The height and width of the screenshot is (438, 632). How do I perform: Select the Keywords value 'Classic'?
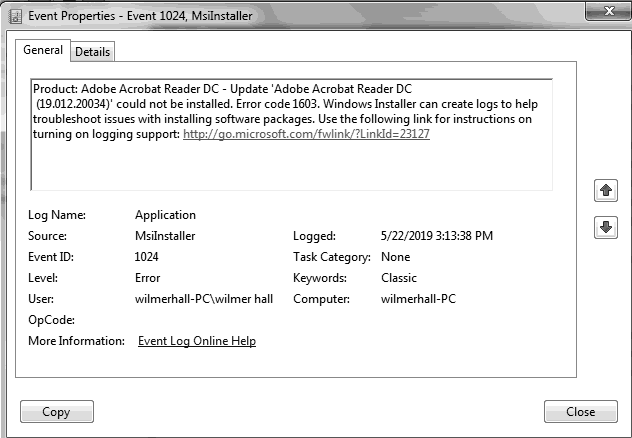[399, 278]
